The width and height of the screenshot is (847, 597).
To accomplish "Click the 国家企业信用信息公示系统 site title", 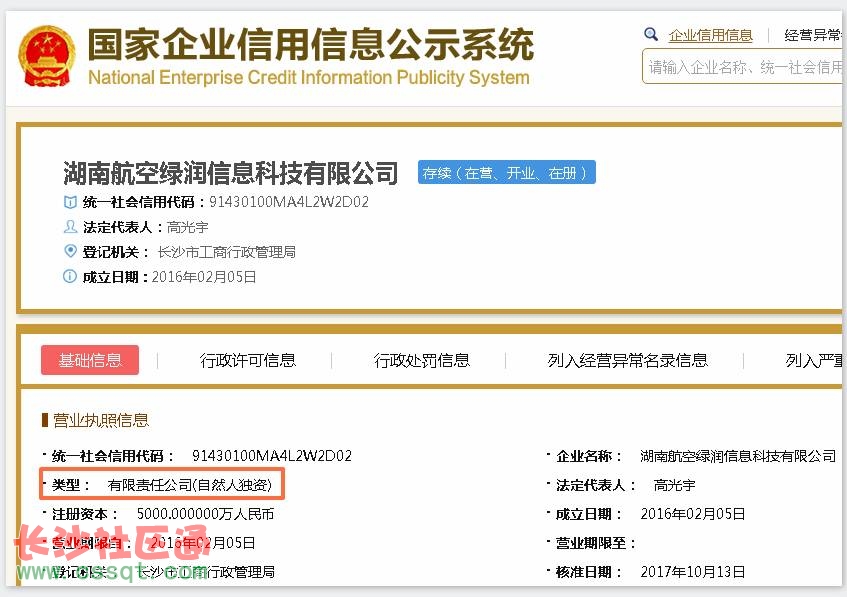I will 311,44.
